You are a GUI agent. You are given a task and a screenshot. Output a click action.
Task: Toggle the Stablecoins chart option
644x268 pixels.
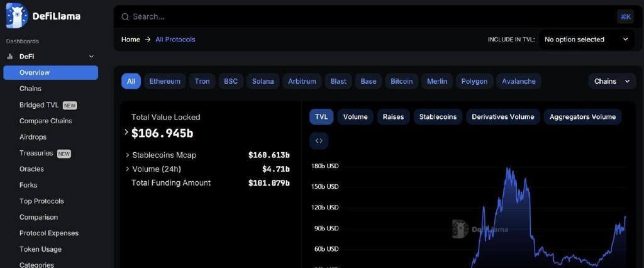point(438,117)
